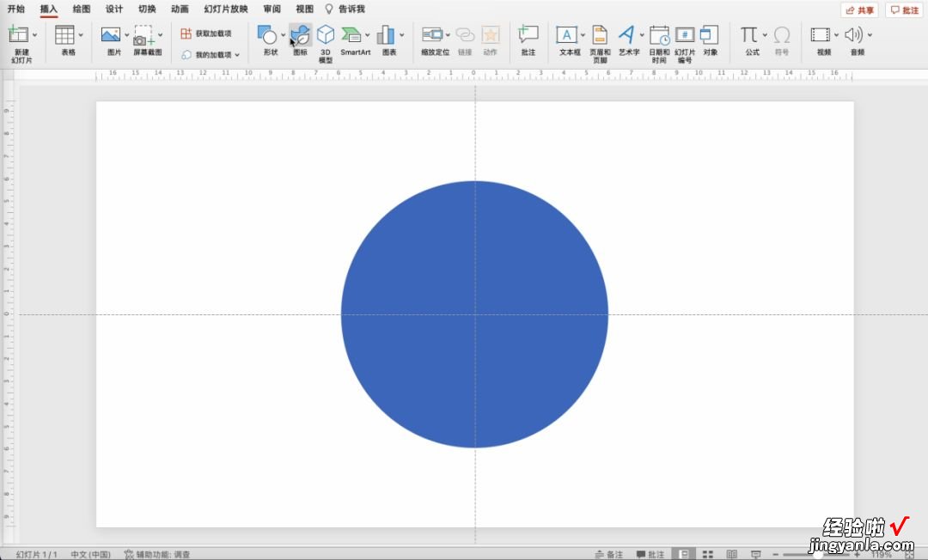Click the Audio (音频) speaker icon

pyautogui.click(x=853, y=35)
